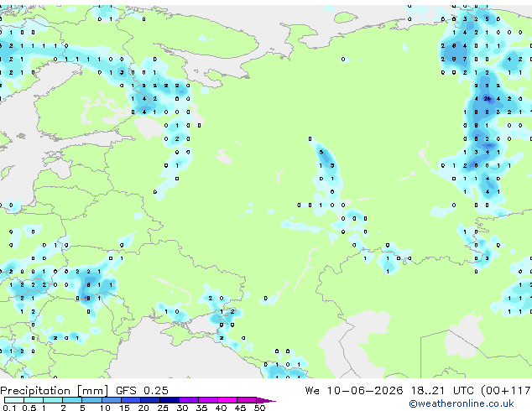Click the legend label '10'
Screen dimensions: 532x411
(105, 408)
